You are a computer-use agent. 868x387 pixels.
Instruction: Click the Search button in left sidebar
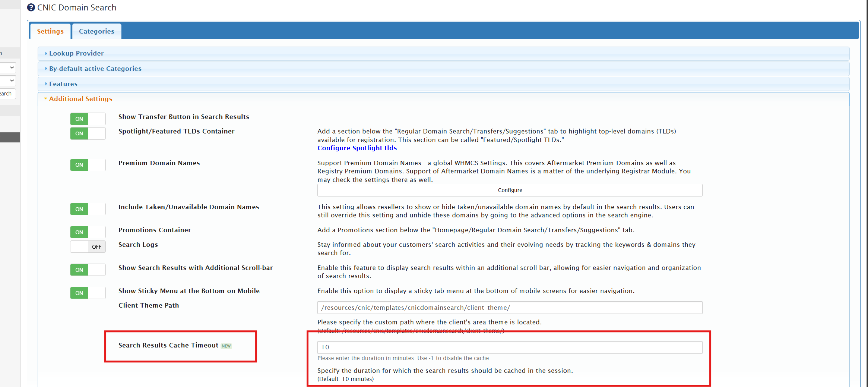pyautogui.click(x=8, y=94)
